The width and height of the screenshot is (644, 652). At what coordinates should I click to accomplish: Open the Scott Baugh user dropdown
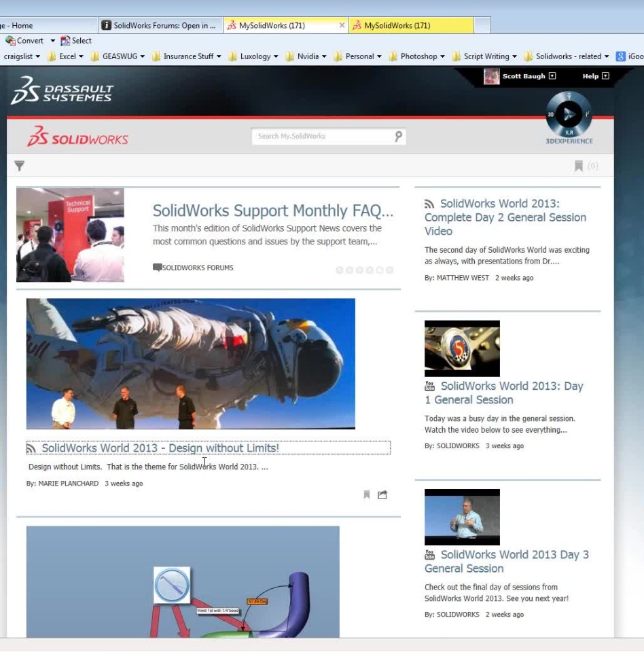[552, 75]
